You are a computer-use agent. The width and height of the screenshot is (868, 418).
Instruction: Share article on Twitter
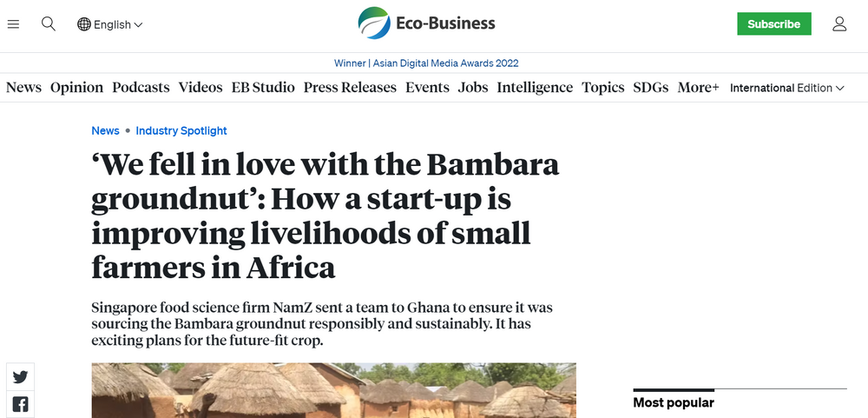coord(20,376)
